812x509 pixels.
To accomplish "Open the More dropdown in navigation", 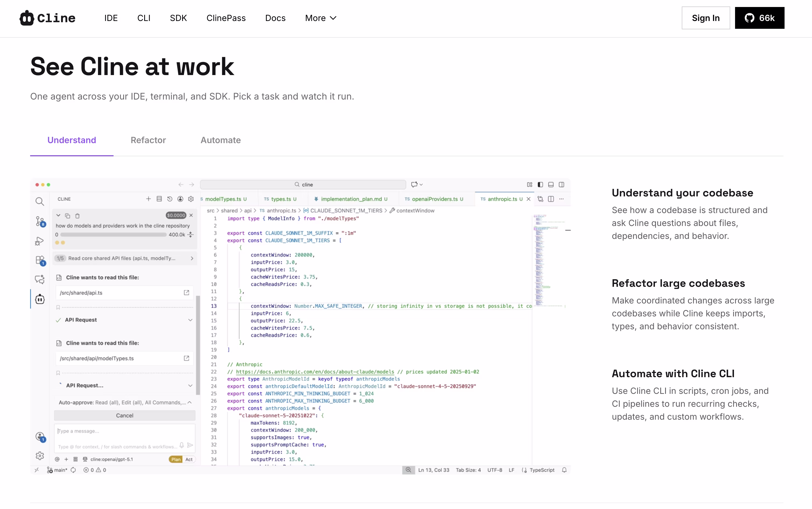I will [320, 18].
